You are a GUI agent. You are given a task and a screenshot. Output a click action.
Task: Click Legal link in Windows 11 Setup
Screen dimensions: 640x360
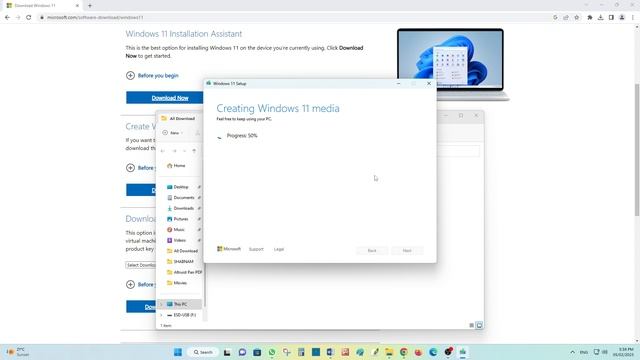coord(279,249)
